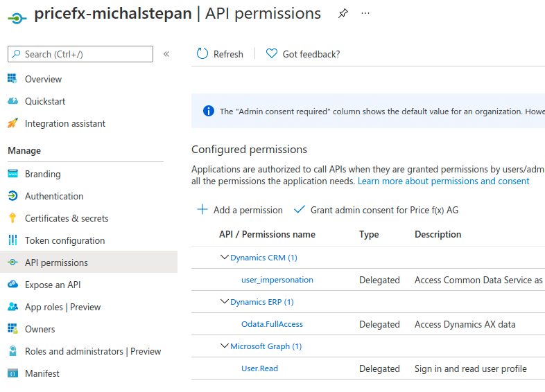Collapse the Dynamics CRM group chevron
Screen dimensions: 545x392
(225, 257)
